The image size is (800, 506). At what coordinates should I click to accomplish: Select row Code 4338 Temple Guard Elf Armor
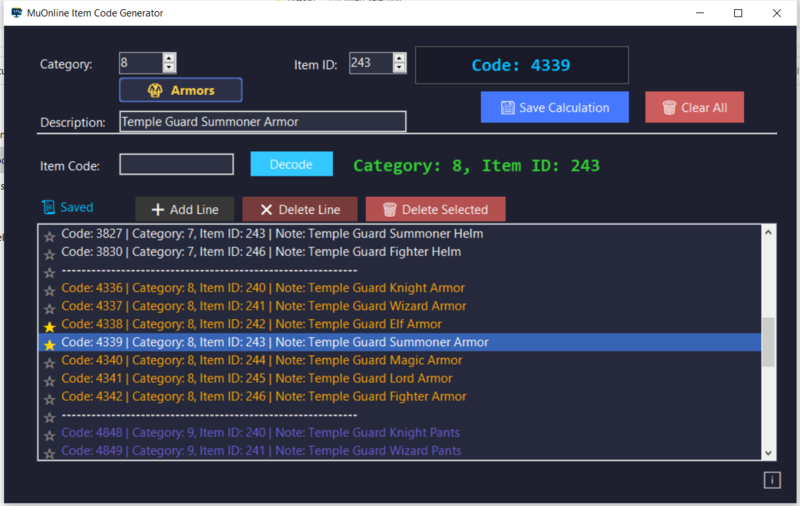(400, 324)
